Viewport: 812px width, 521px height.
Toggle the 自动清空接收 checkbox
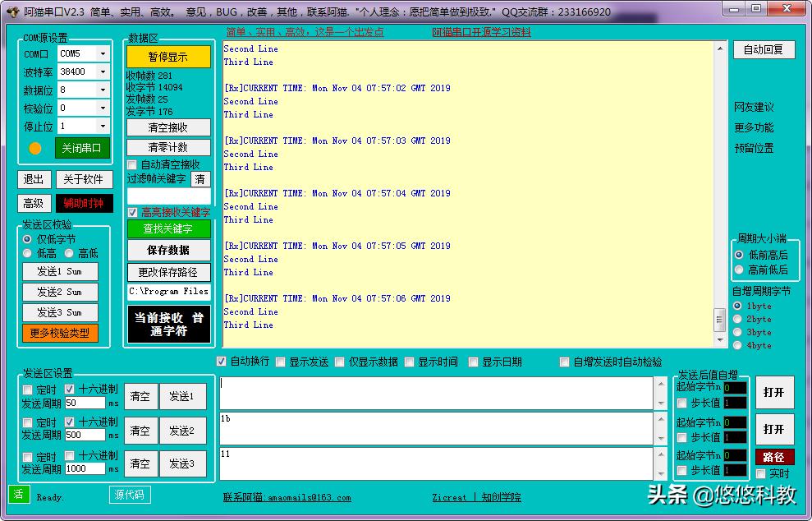[132, 165]
